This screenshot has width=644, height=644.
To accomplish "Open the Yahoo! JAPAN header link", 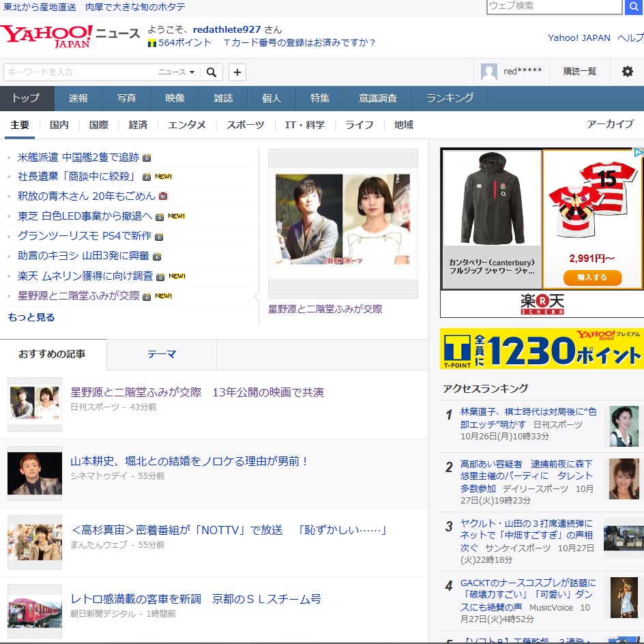I will pos(579,38).
